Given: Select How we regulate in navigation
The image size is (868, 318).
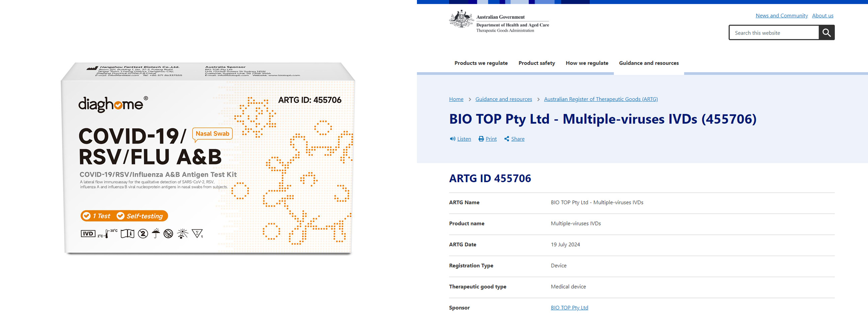Looking at the screenshot, I should pos(587,63).
